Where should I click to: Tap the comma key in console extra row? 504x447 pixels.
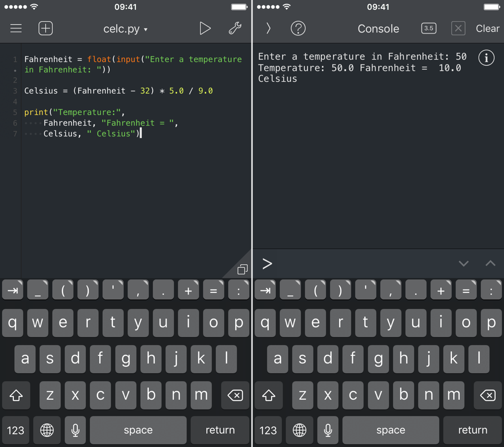[x=390, y=290]
